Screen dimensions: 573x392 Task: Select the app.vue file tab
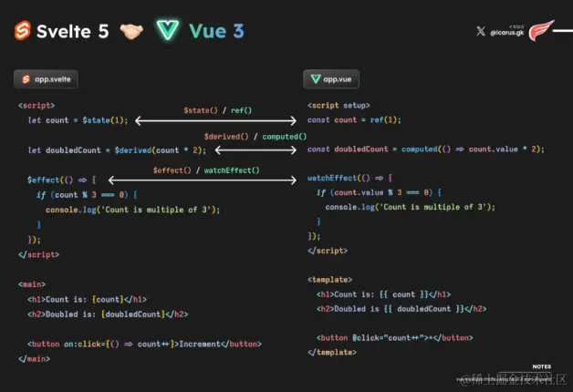point(331,79)
